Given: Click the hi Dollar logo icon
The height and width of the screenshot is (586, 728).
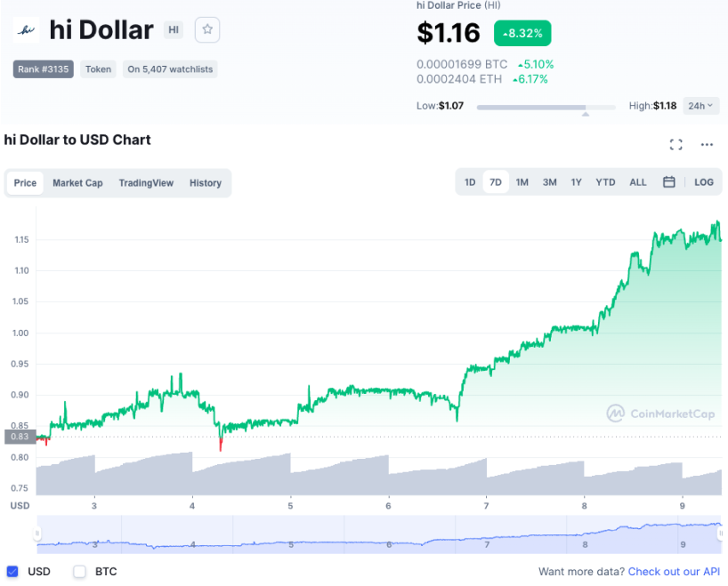Looking at the screenshot, I should pos(26,30).
